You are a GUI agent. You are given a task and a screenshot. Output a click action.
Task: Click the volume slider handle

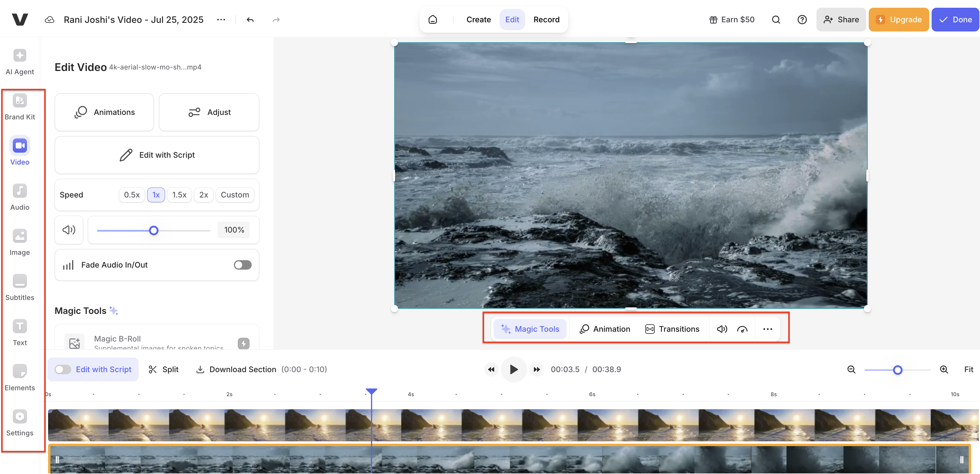click(x=154, y=230)
